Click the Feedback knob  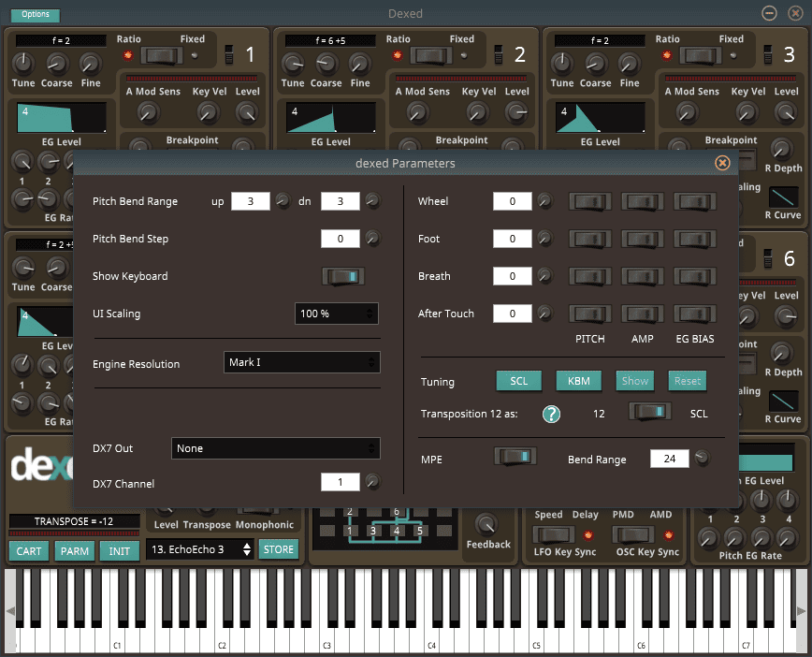487,525
